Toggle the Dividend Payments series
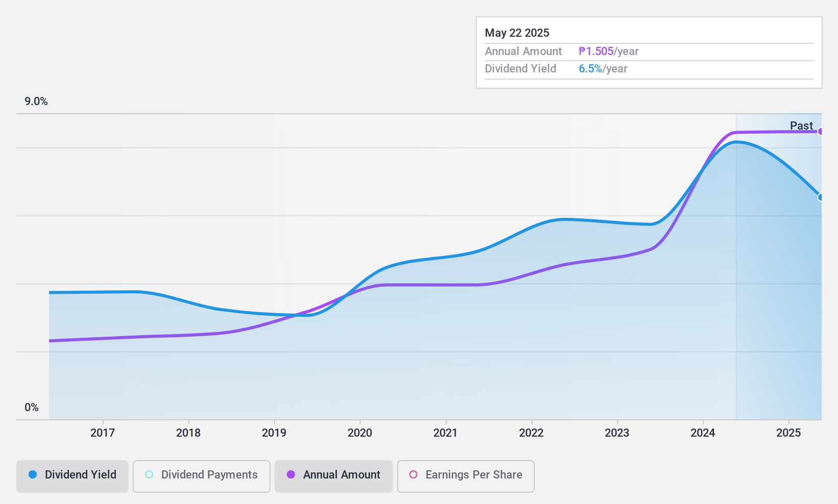This screenshot has width=838, height=504. click(202, 476)
